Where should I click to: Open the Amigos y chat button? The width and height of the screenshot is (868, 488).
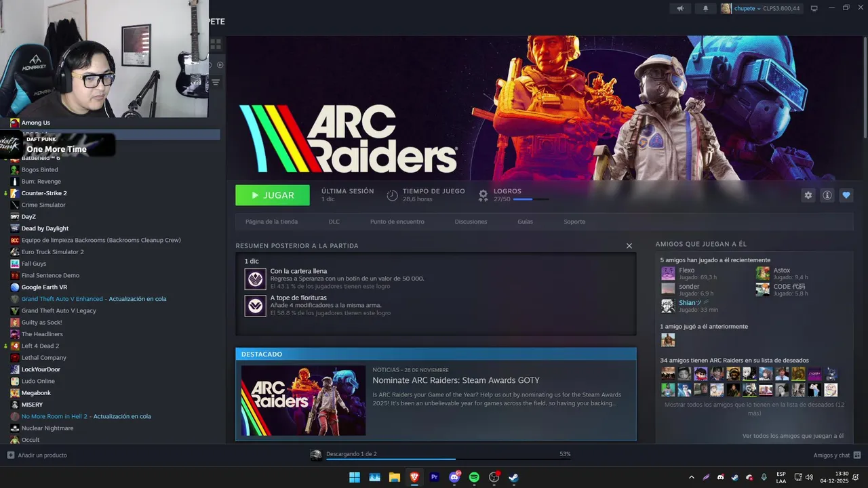pyautogui.click(x=837, y=455)
